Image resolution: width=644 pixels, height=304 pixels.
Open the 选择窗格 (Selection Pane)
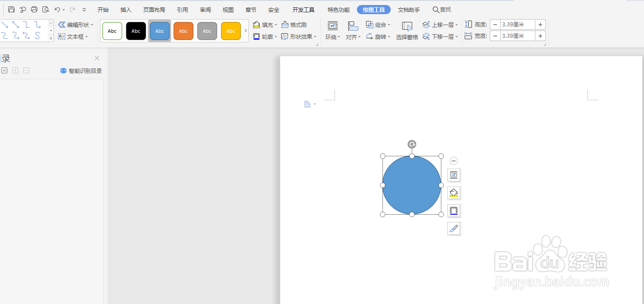407,31
